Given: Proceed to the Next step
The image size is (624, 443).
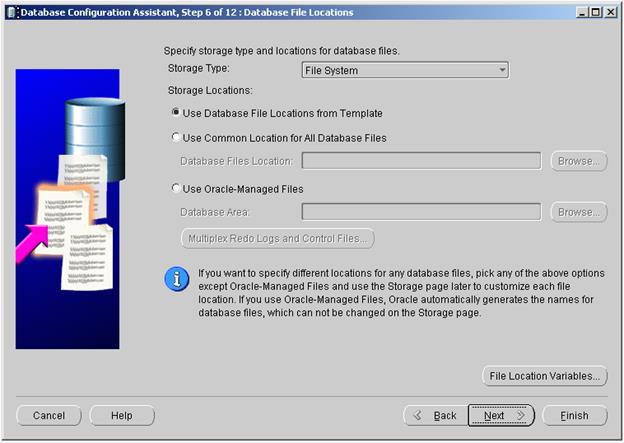Looking at the screenshot, I should (501, 416).
